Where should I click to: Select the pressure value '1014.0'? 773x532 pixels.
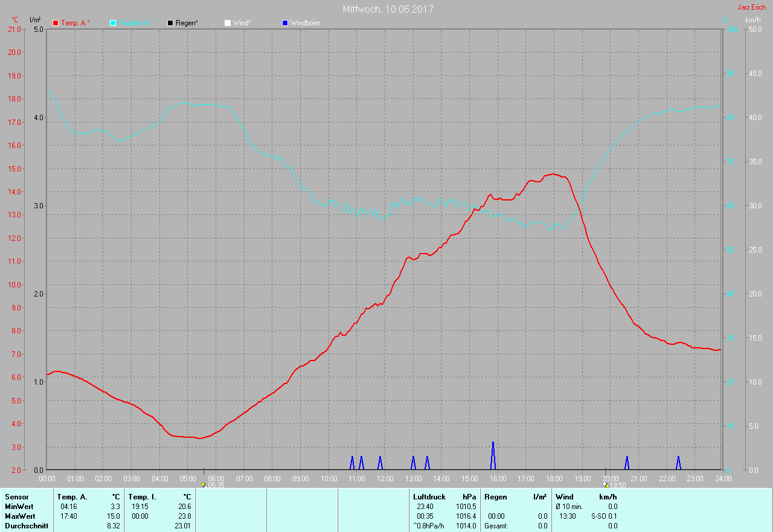(466, 526)
